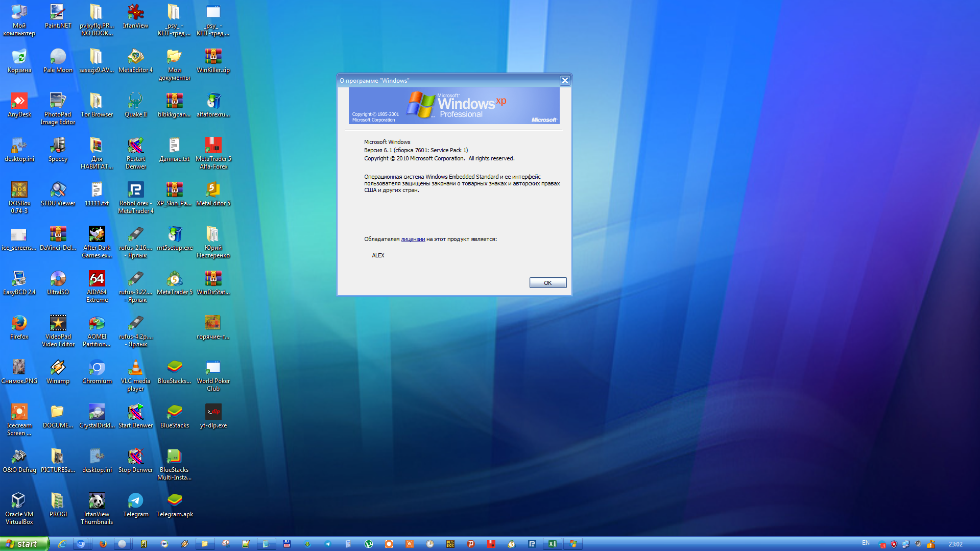Select Юрий Нестеренко folder icon

click(213, 242)
